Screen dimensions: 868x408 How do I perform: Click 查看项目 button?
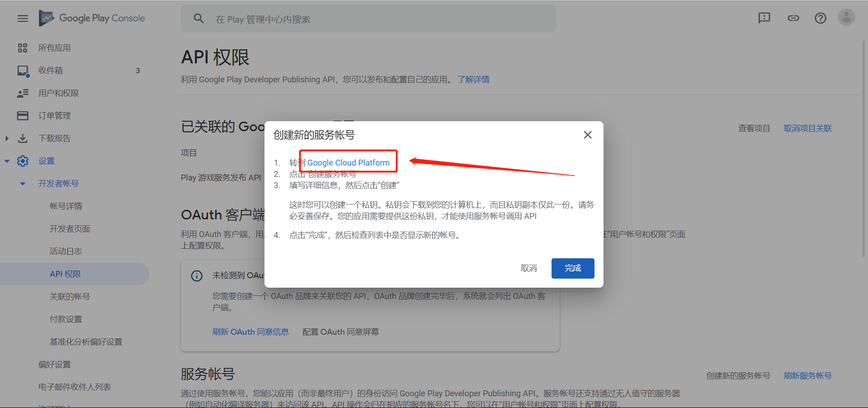tap(754, 128)
